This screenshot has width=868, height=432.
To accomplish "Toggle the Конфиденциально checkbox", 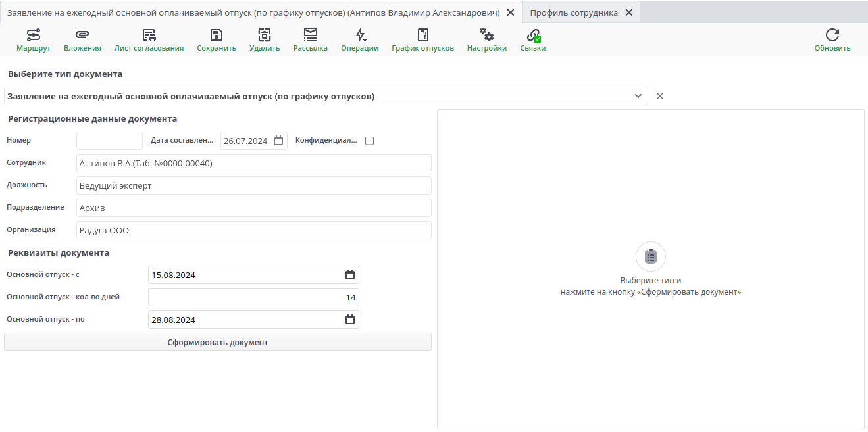I will [369, 141].
